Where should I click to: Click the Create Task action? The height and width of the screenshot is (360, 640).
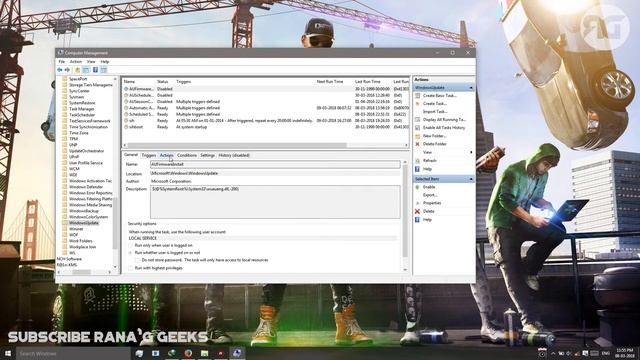pyautogui.click(x=434, y=104)
